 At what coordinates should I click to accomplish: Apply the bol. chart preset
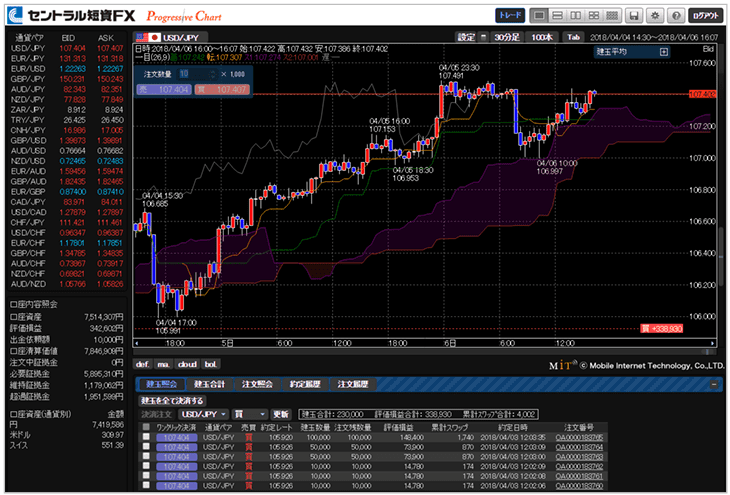211,364
